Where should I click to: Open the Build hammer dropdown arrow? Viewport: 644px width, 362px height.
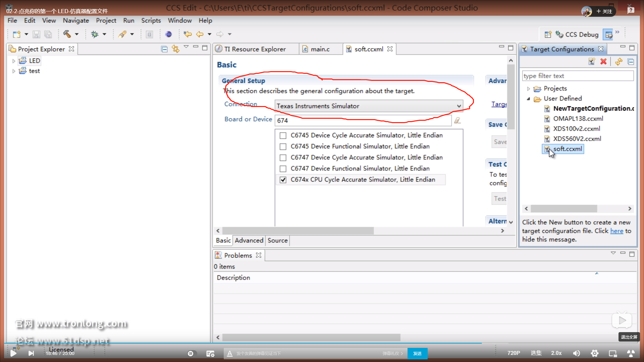click(77, 34)
